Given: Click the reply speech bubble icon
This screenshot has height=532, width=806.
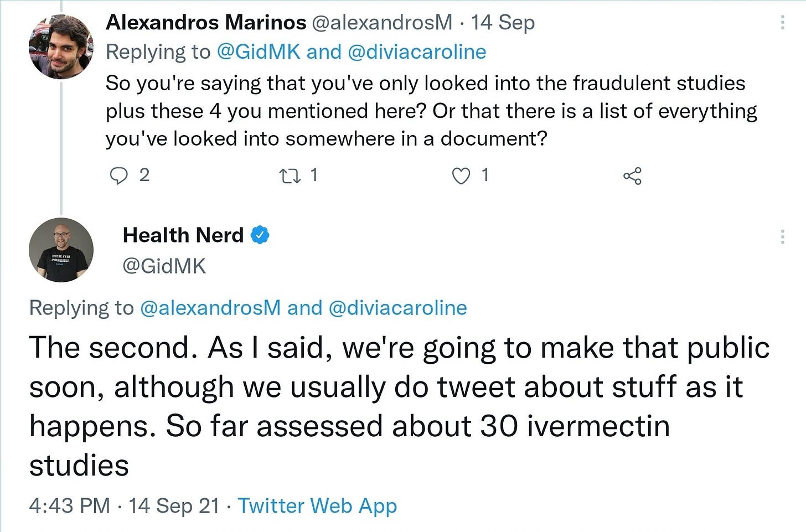Looking at the screenshot, I should coord(118,176).
